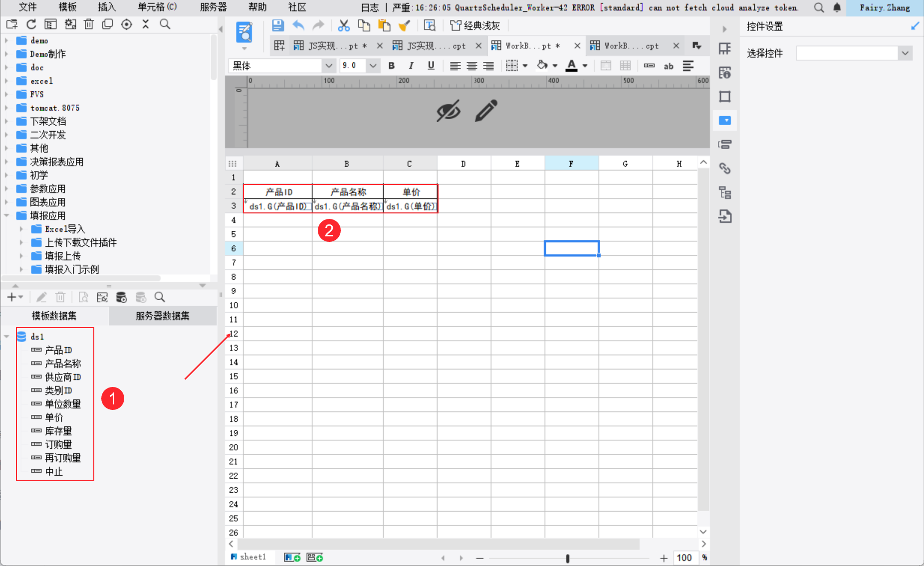The width and height of the screenshot is (924, 566).
Task: Open the widget settings panel icon
Action: tap(725, 120)
